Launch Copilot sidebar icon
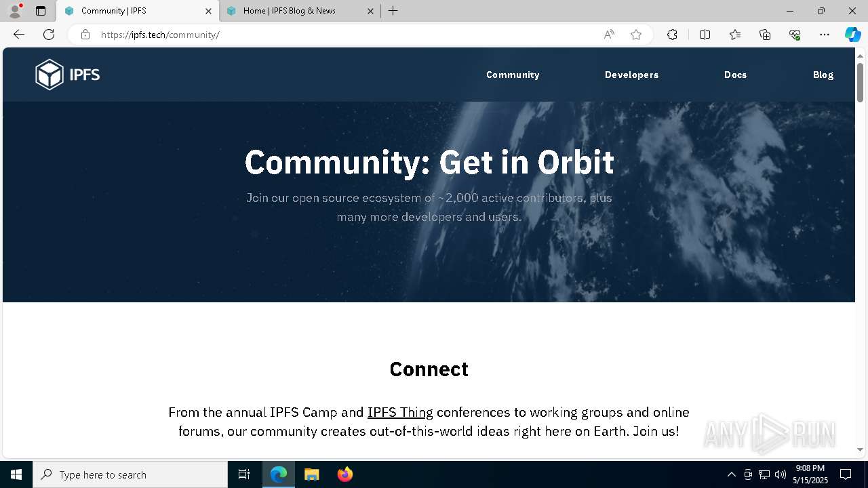The image size is (868, 488). tap(852, 35)
